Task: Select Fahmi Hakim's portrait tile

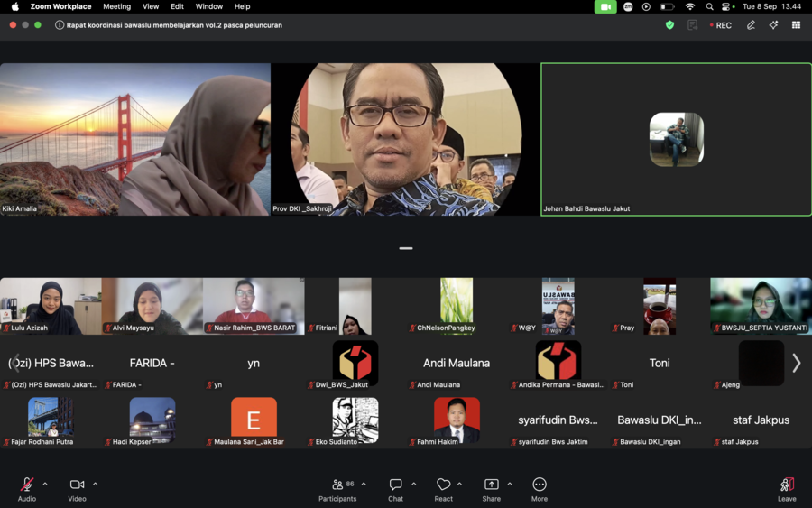Action: tap(457, 420)
